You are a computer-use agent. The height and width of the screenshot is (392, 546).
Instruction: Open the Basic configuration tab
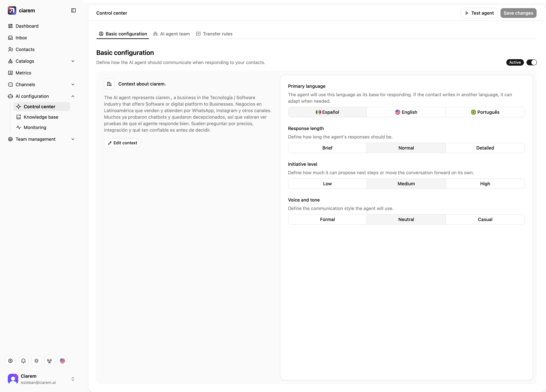123,34
